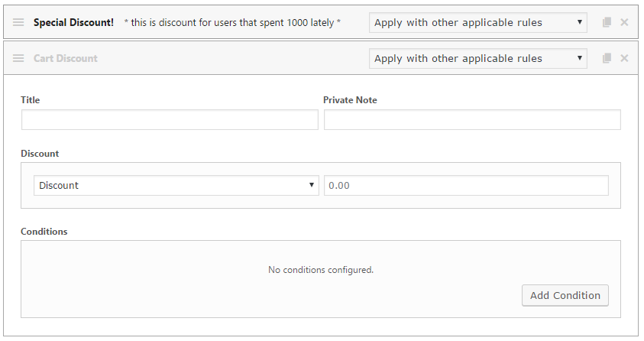
Task: Click the Title field label
Action: tap(31, 100)
